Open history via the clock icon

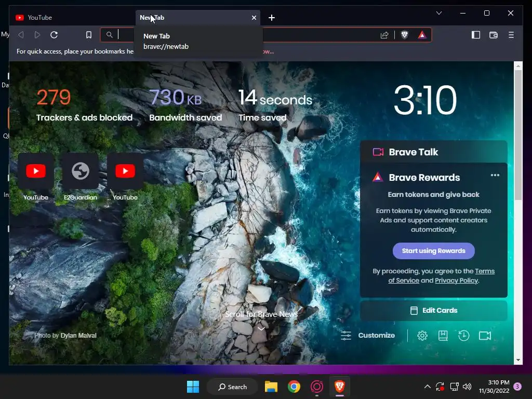point(463,336)
